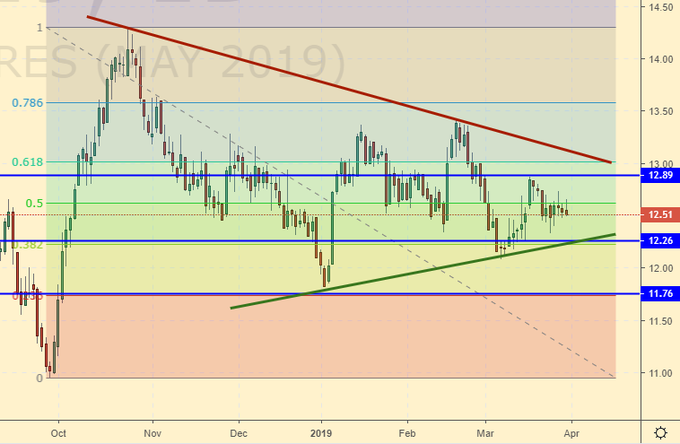Click the 0.5 Fibonacci level label

(x=35, y=203)
